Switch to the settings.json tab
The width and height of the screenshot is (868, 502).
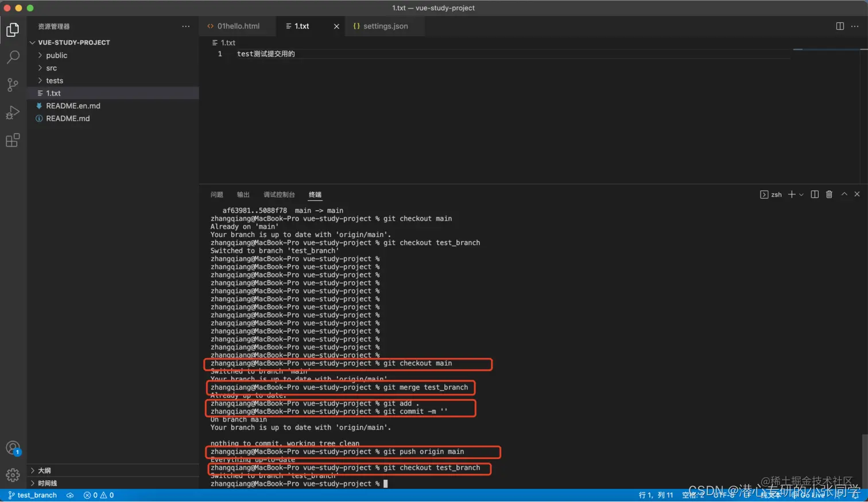(x=385, y=26)
